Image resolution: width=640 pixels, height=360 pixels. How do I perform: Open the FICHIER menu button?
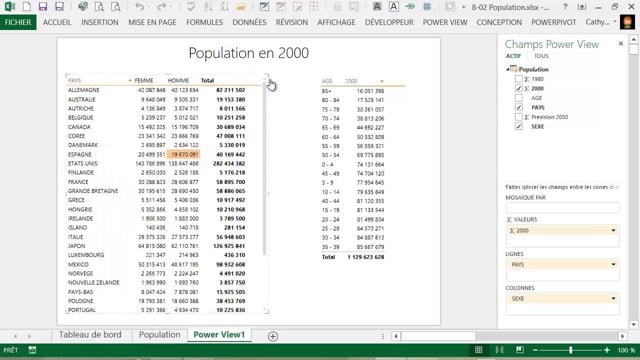click(18, 22)
